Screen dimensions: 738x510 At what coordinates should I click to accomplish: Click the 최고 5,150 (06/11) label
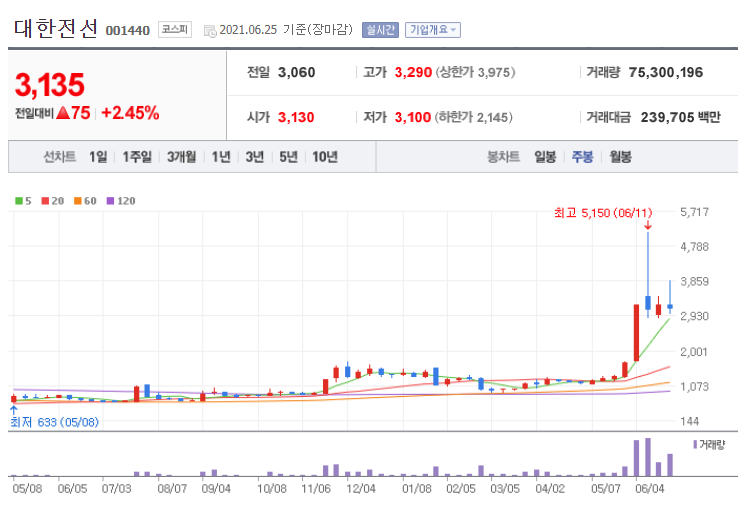(603, 213)
